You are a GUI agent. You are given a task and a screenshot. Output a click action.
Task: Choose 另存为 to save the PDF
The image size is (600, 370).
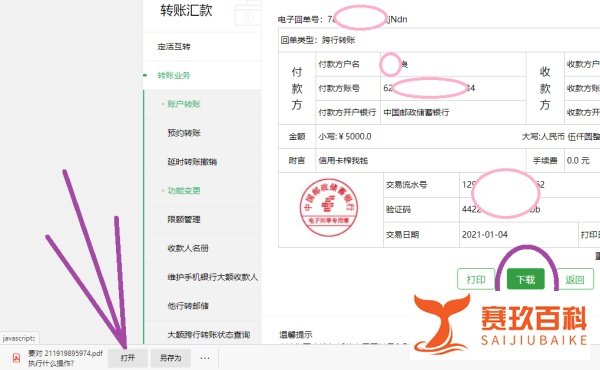(x=170, y=358)
